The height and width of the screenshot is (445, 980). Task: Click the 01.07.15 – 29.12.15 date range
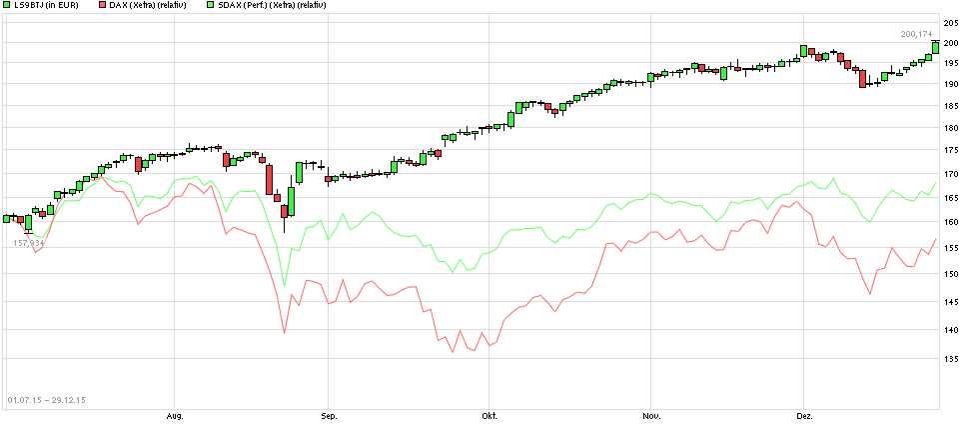pyautogui.click(x=47, y=400)
